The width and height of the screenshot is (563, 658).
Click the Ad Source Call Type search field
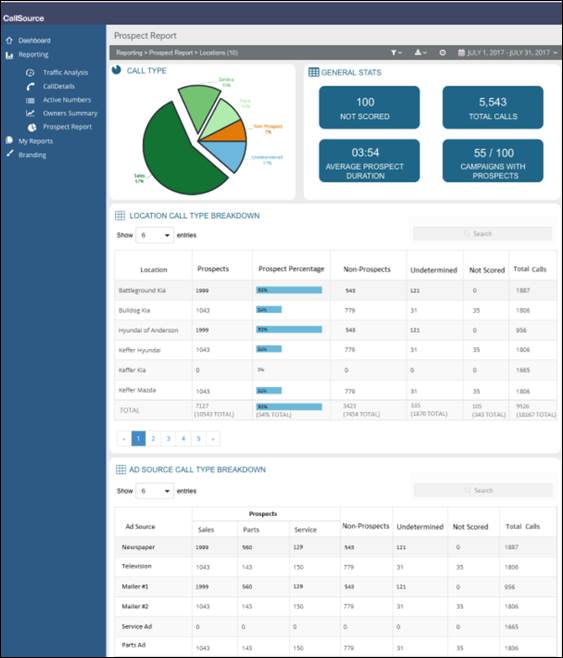tap(483, 490)
